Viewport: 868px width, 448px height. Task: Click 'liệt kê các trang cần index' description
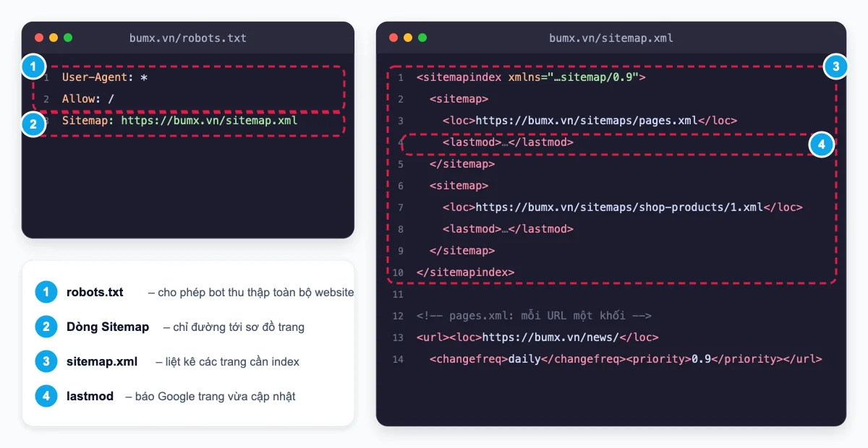click(234, 362)
